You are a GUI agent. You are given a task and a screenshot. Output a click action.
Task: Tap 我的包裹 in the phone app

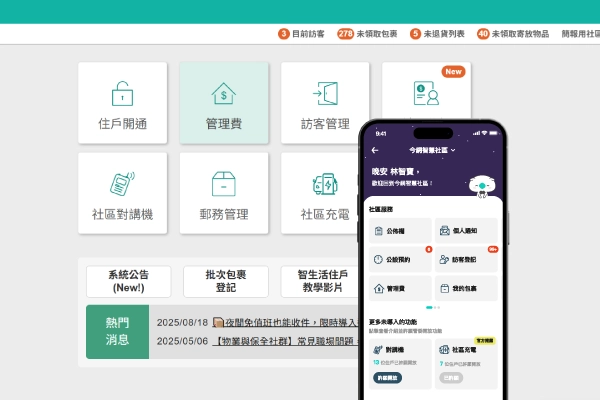(466, 288)
